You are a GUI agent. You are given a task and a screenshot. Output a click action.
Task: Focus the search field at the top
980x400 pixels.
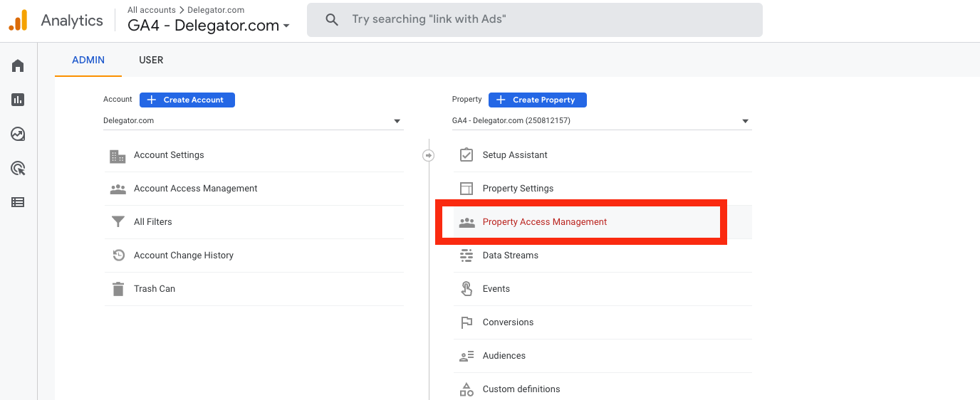pyautogui.click(x=535, y=20)
